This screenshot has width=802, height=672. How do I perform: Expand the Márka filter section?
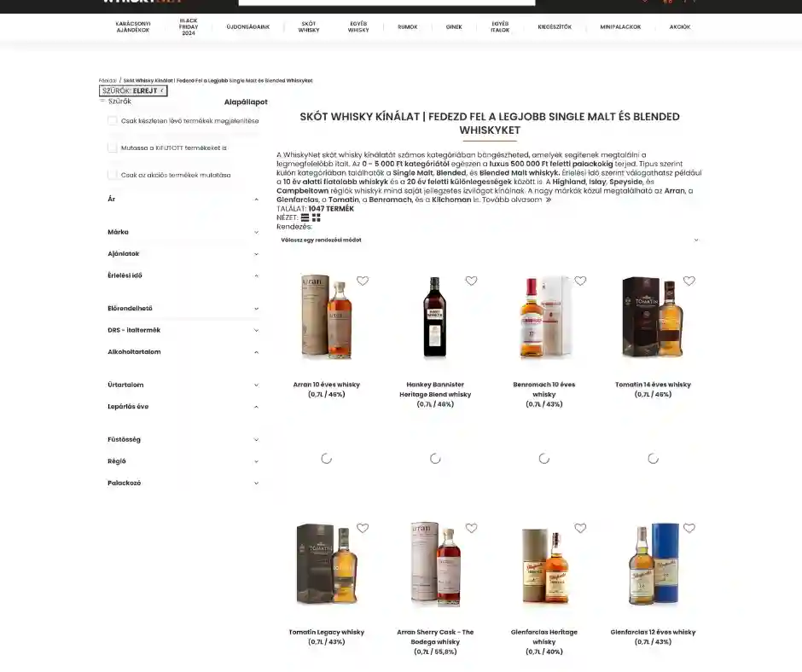(x=183, y=232)
